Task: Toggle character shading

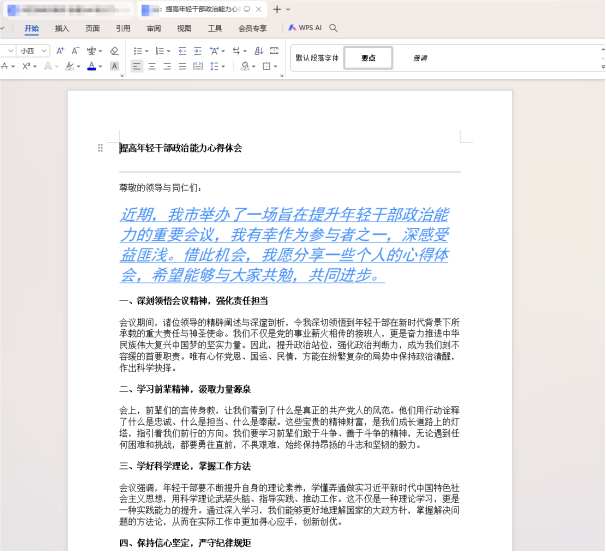Action: [x=114, y=66]
